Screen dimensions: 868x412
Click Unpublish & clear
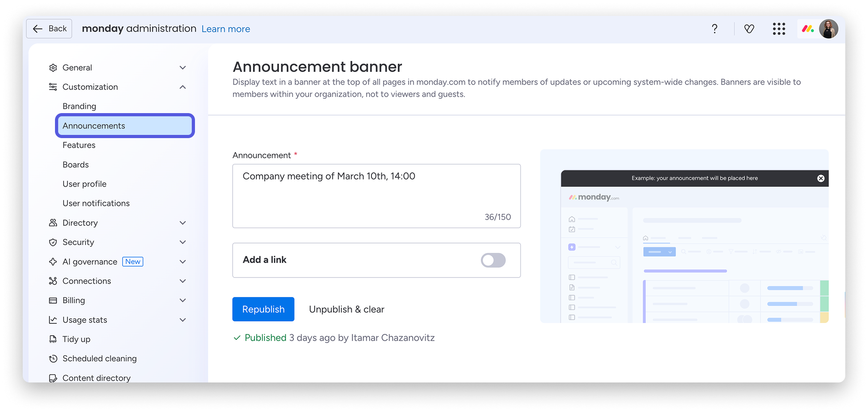point(347,309)
